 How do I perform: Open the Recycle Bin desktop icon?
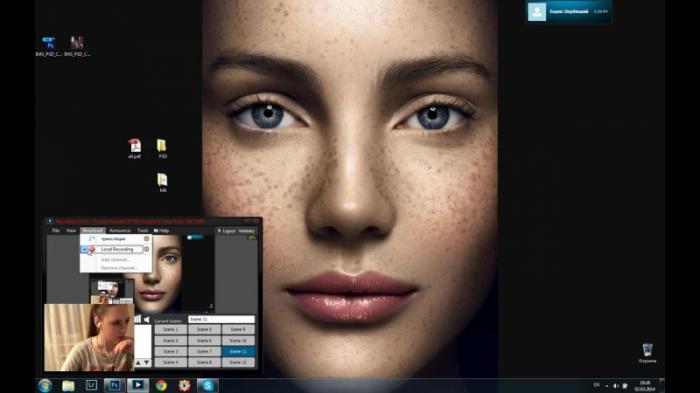pos(647,352)
